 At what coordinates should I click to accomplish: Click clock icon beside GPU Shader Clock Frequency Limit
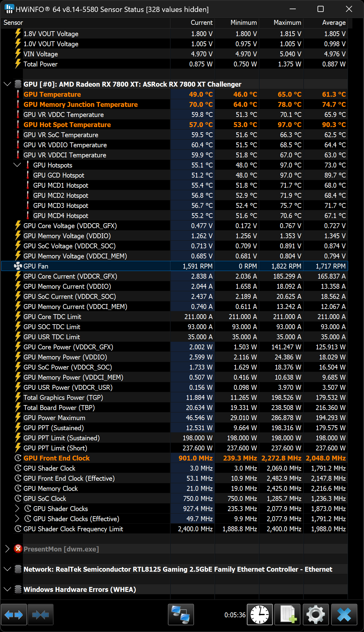18,529
